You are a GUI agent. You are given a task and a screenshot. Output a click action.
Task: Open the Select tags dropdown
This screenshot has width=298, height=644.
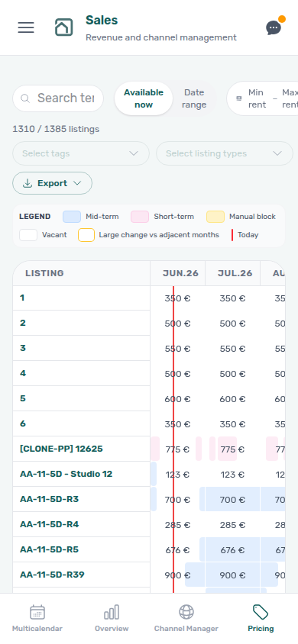pos(81,153)
